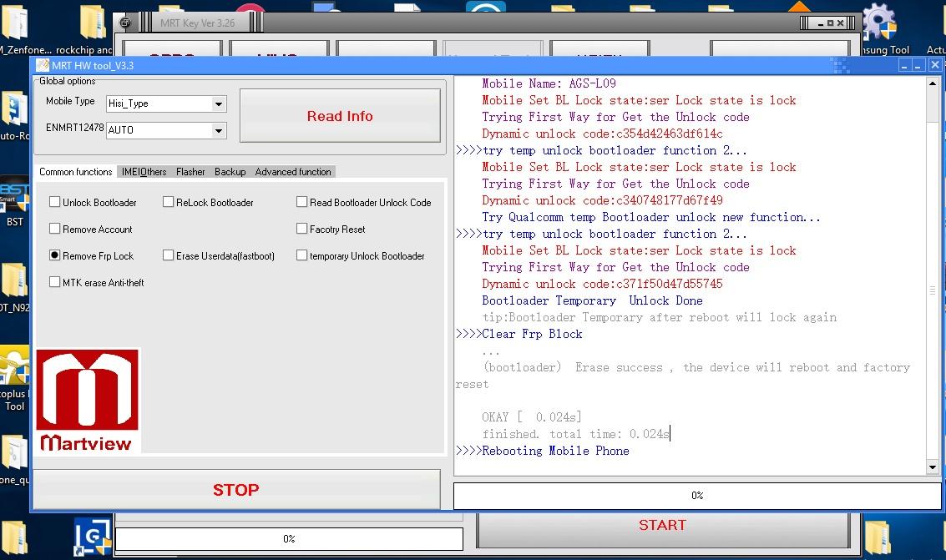This screenshot has height=560, width=946.
Task: Click 'Bootloader Temporary Unlock Done' log line
Action: tap(593, 300)
